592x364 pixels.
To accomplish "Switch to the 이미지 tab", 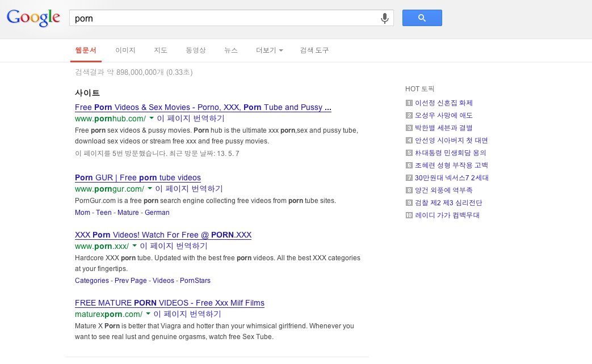I will 125,50.
